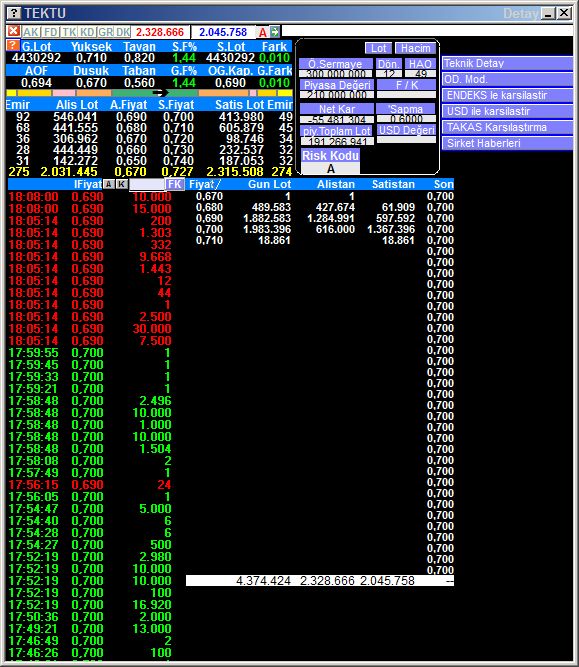Open Teknik Detay
Image resolution: width=579 pixels, height=667 pixels.
[x=508, y=63]
